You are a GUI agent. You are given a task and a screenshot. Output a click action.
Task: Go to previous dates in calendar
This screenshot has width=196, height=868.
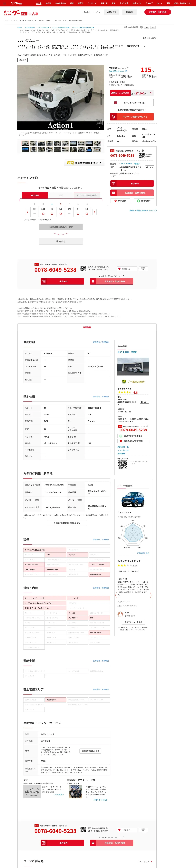pyautogui.click(x=27, y=212)
